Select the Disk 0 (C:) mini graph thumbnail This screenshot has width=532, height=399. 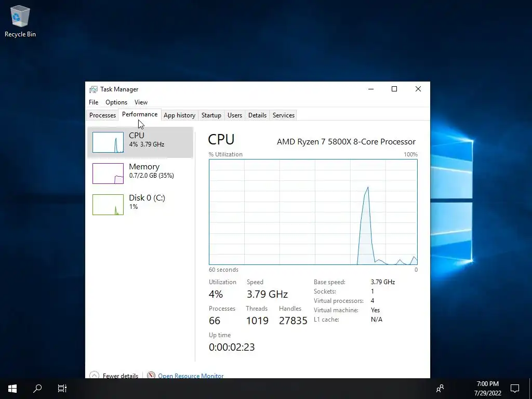pos(108,205)
